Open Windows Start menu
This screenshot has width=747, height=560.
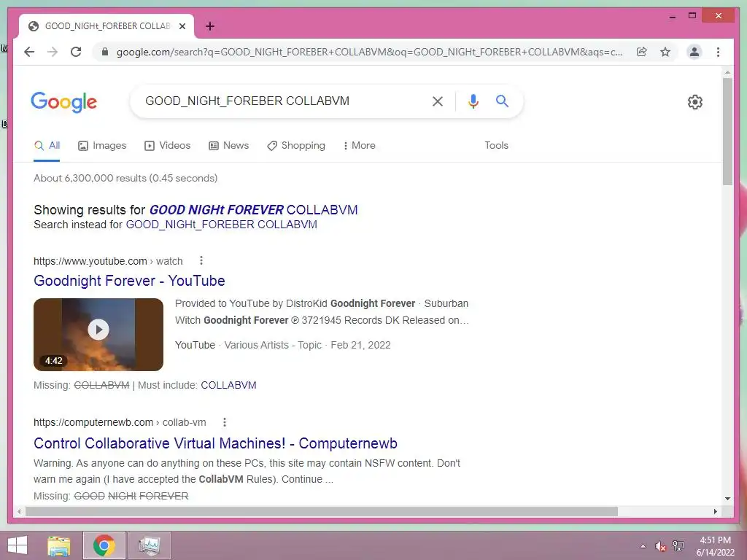point(18,545)
